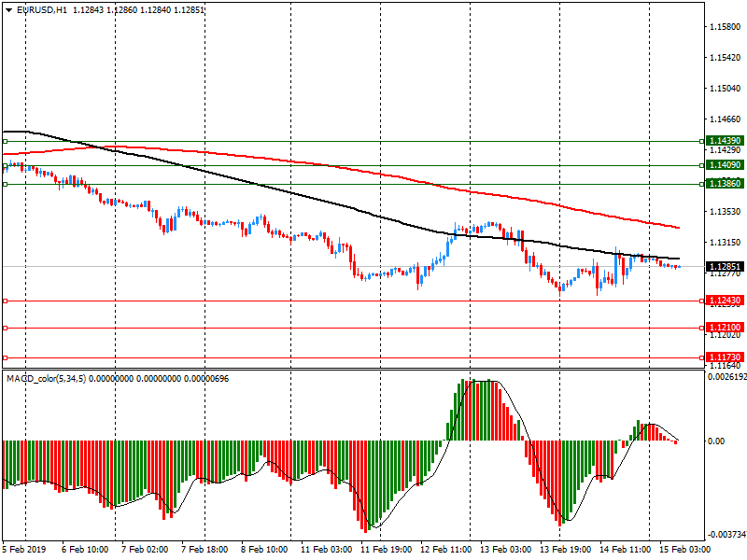This screenshot has height=560, width=747.
Task: Select the red 1.12430 price level tag
Action: (x=724, y=301)
